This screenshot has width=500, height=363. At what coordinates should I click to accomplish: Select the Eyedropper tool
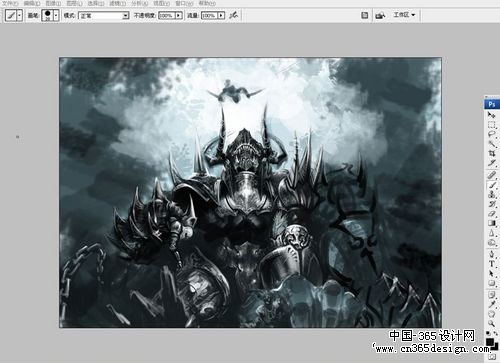[x=492, y=304]
